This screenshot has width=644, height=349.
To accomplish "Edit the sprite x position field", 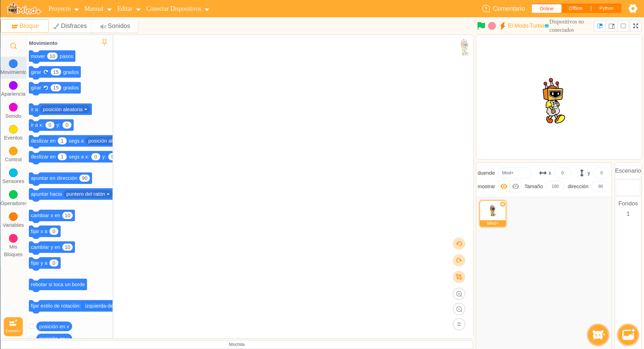I will tap(562, 173).
